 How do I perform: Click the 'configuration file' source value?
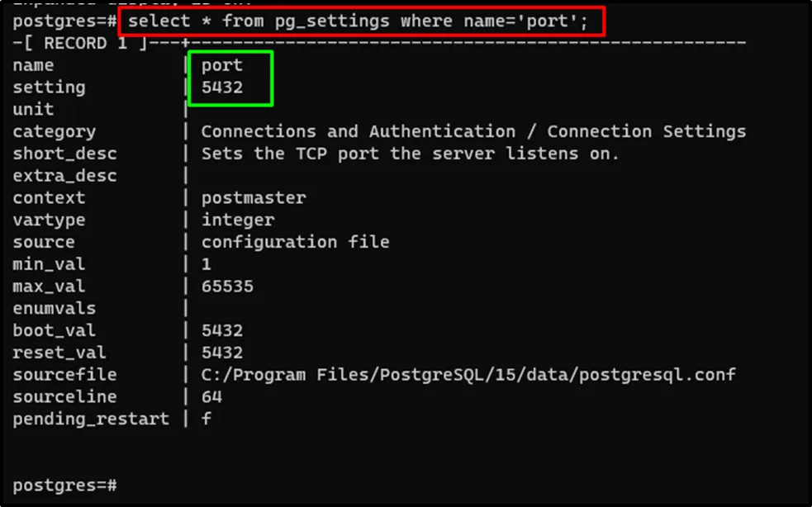(x=295, y=243)
